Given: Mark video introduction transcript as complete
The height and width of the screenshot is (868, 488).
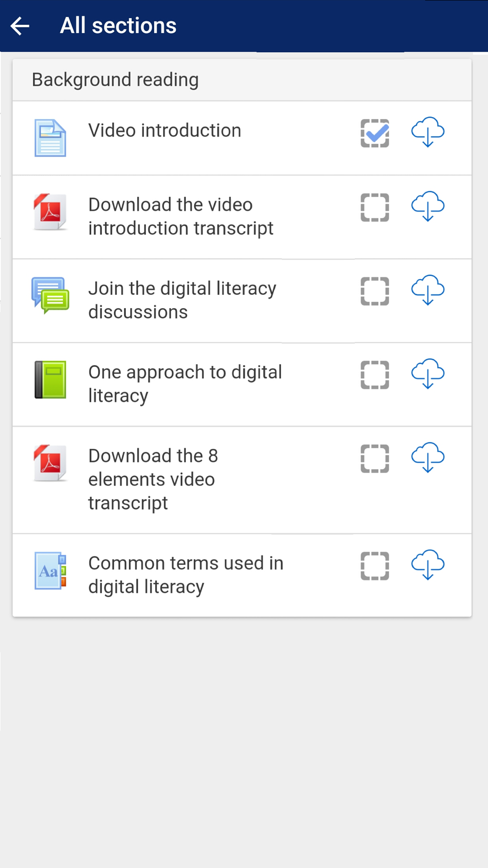Looking at the screenshot, I should pyautogui.click(x=375, y=207).
